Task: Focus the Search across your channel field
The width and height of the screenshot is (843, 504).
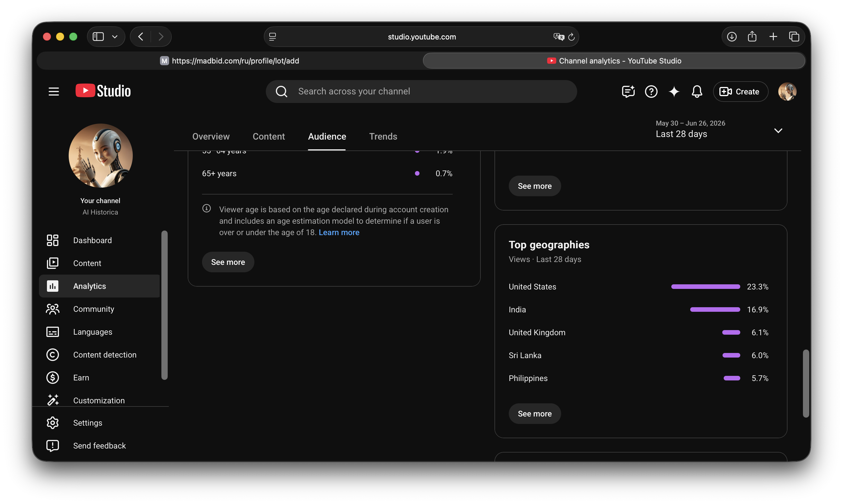Action: (421, 91)
